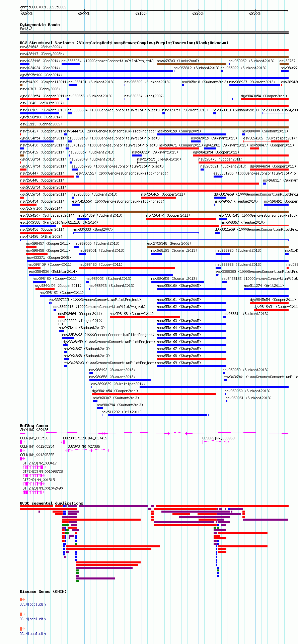Viewport: 298px width, 644px height.
Task: Open nsv510915 (Teague2010) variant
Action: click(x=159, y=159)
